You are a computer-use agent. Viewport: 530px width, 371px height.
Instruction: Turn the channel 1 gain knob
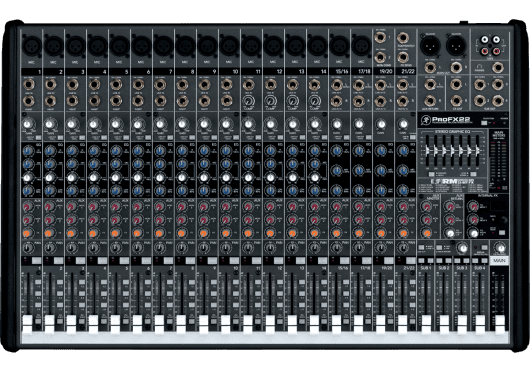(x=28, y=124)
